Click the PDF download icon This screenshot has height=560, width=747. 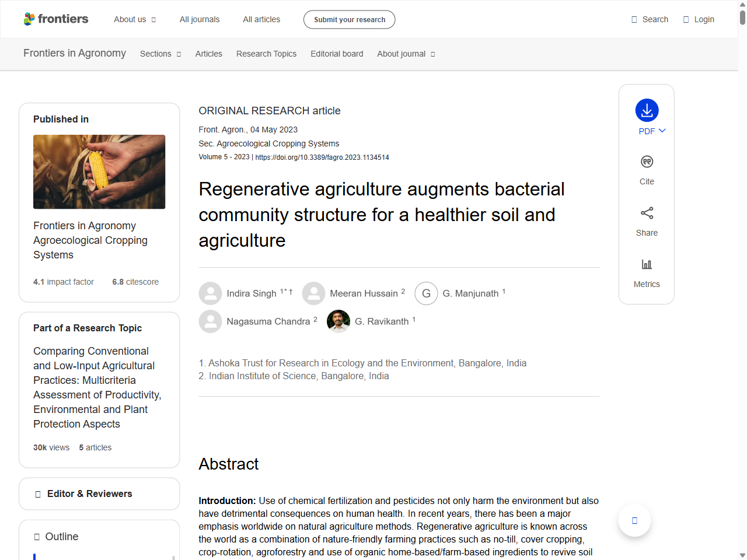point(646,110)
